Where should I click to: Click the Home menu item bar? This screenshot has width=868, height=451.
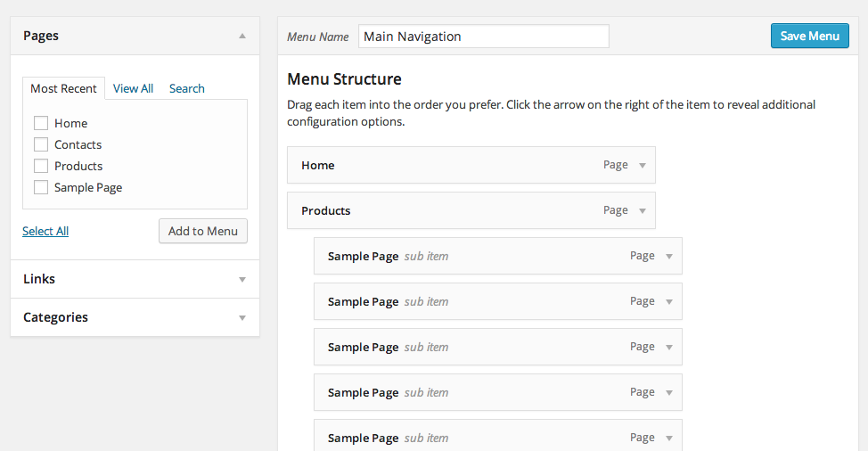tap(446, 166)
